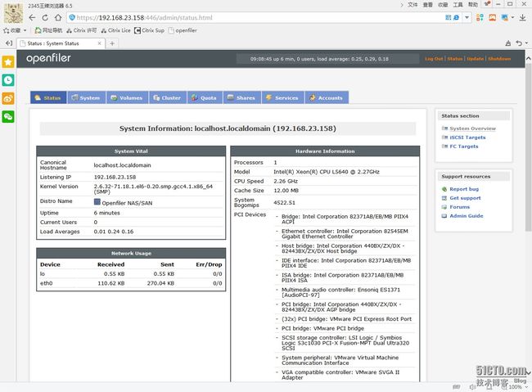
Task: Open the 文件 menu in browser title bar
Action: [413, 5]
